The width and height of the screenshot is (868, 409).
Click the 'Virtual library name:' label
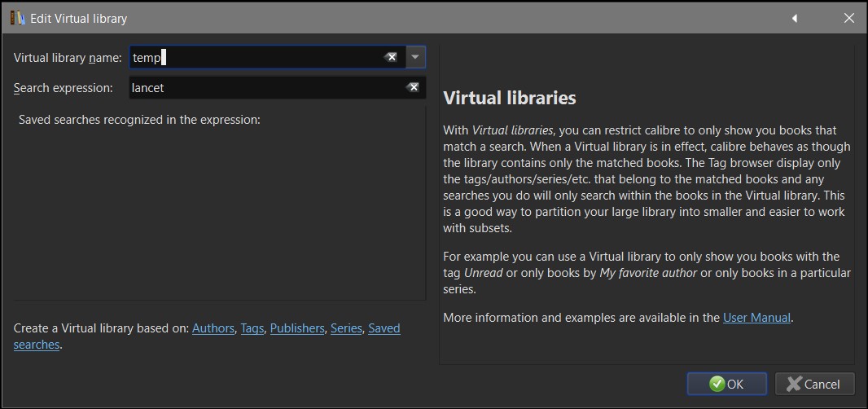(x=68, y=57)
